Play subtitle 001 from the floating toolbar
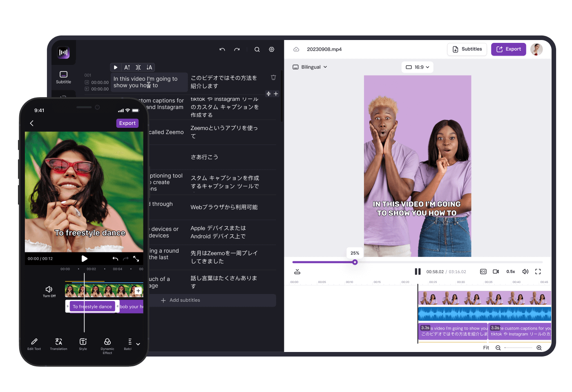572x392 pixels. (116, 67)
